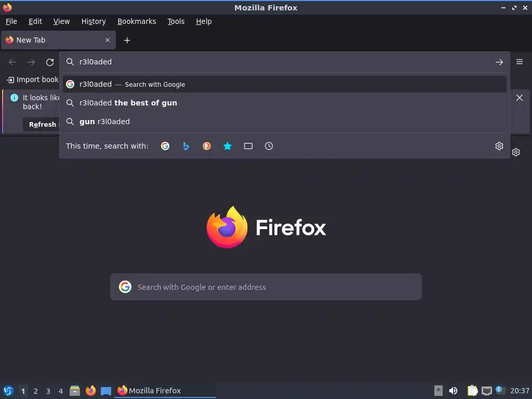
Task: Open the Edit menu
Action: pos(35,21)
